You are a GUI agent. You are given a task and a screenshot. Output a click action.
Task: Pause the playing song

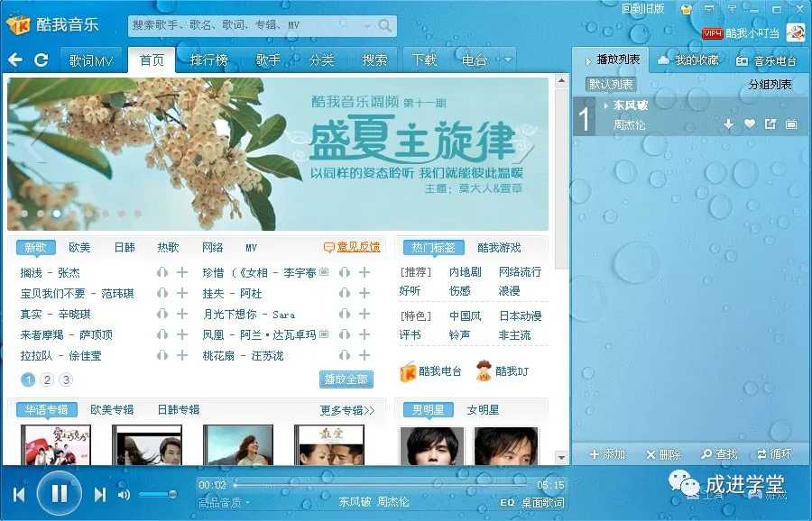[x=59, y=494]
